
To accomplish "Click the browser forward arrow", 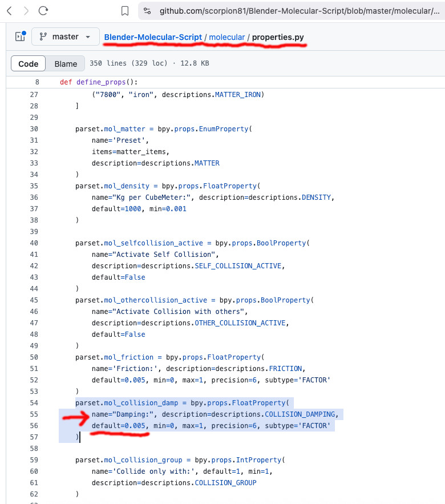I will tap(26, 11).
